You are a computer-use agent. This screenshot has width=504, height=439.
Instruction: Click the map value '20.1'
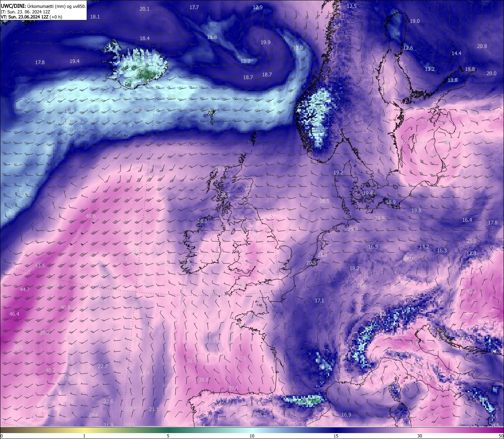[145, 9]
